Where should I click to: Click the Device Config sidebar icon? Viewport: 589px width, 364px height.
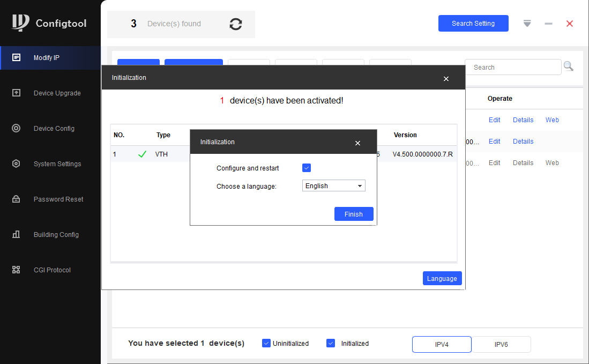point(16,128)
